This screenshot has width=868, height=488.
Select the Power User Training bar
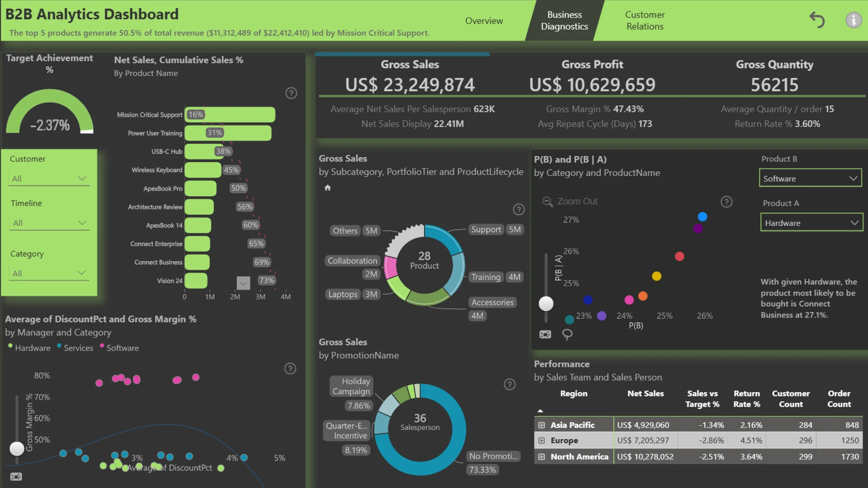(228, 133)
